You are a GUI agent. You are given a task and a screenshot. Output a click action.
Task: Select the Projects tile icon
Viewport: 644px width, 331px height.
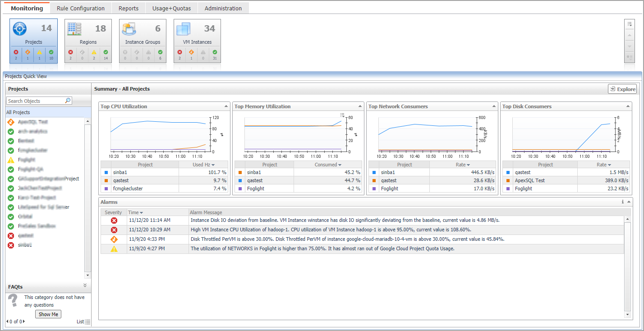point(20,29)
